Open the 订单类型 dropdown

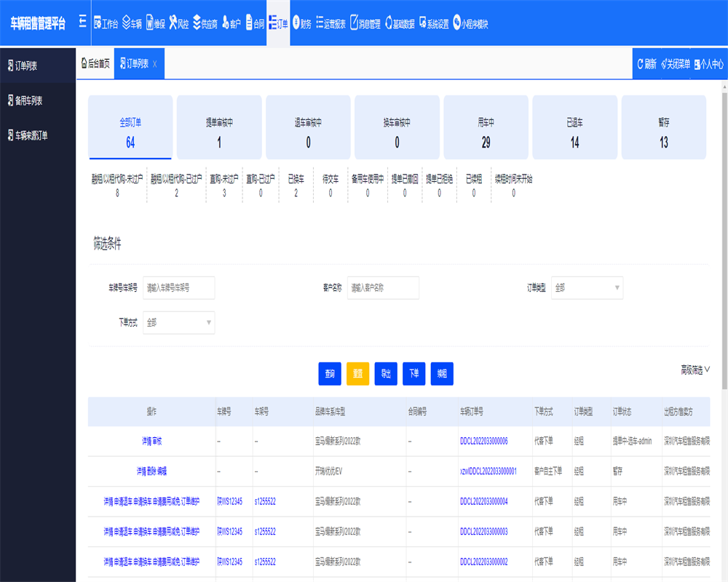pyautogui.click(x=587, y=288)
